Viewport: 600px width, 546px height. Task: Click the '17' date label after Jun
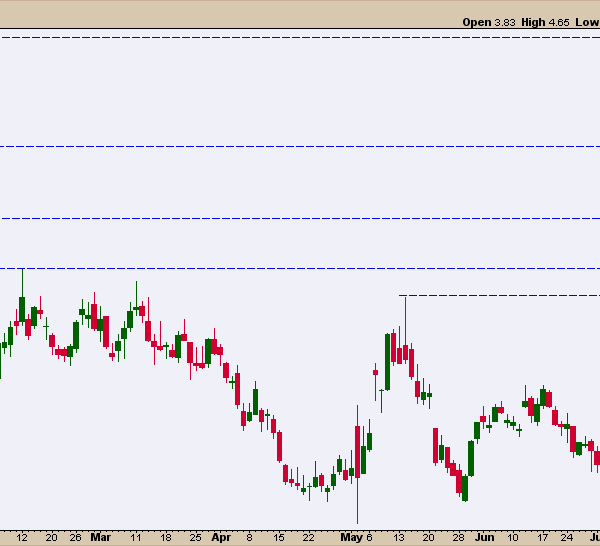(543, 538)
